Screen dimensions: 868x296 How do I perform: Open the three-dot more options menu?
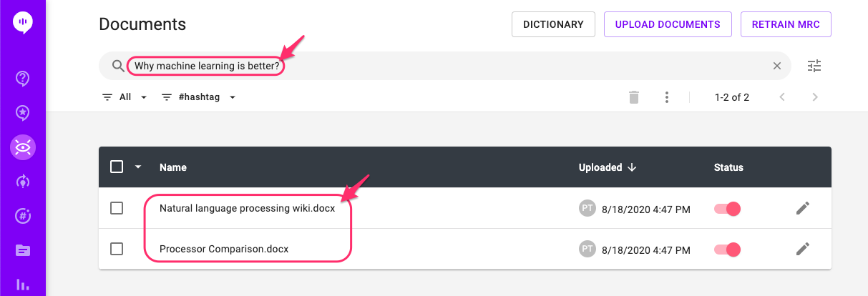666,97
